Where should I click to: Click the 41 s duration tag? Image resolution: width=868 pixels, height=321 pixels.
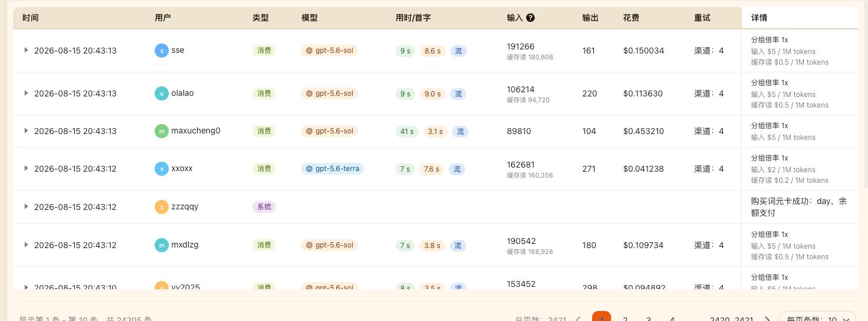coord(407,131)
